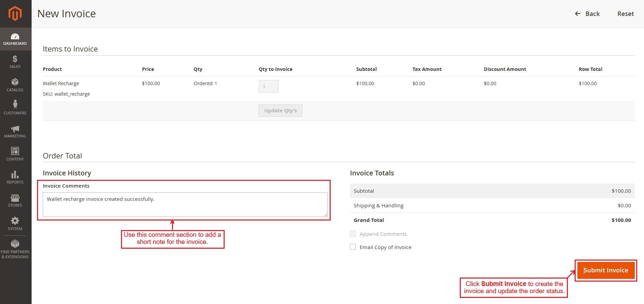Open the Stores storefront icon
This screenshot has height=304, width=644.
tap(15, 198)
